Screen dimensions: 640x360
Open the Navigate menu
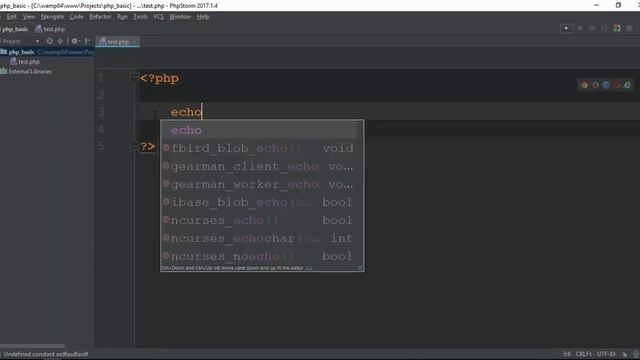pos(52,17)
